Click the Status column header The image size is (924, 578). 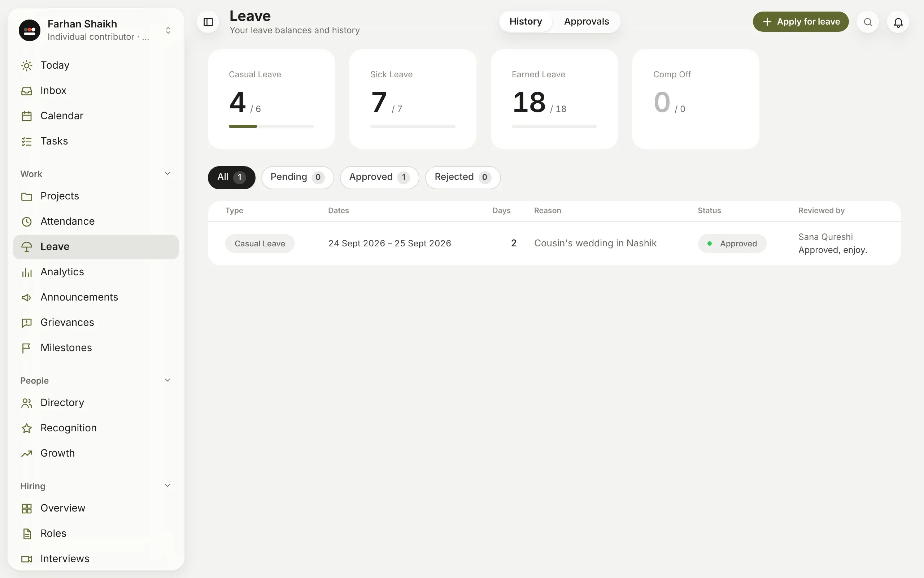click(x=709, y=211)
